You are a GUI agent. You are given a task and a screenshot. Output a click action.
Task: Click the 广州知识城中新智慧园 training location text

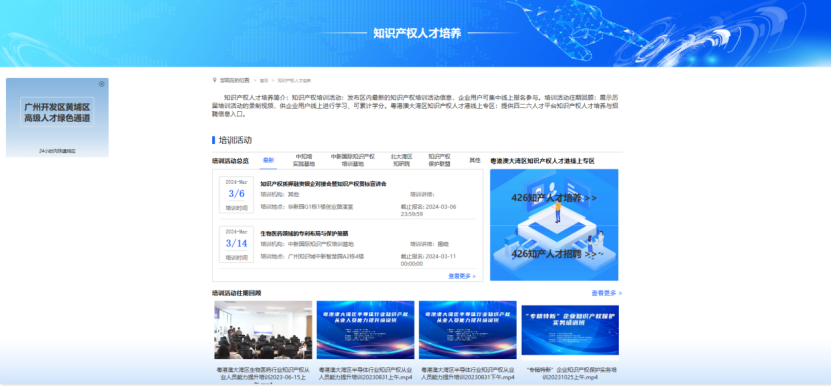click(312, 256)
